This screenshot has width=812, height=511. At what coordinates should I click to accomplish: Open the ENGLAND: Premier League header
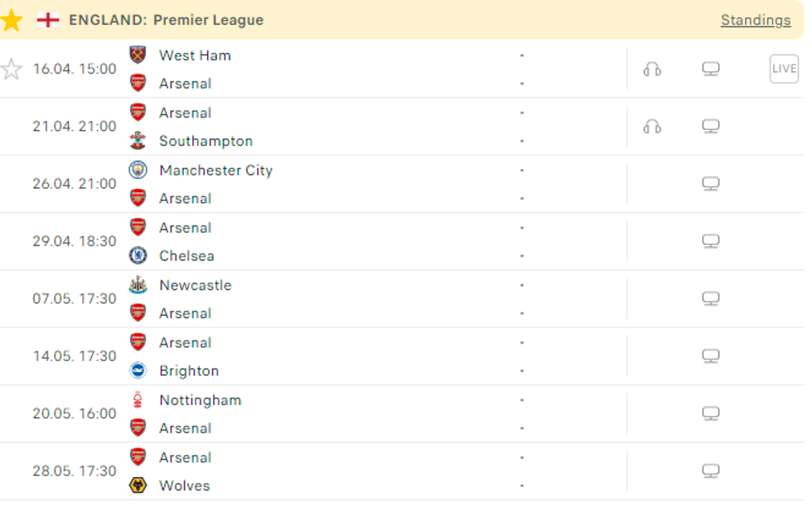(x=166, y=20)
